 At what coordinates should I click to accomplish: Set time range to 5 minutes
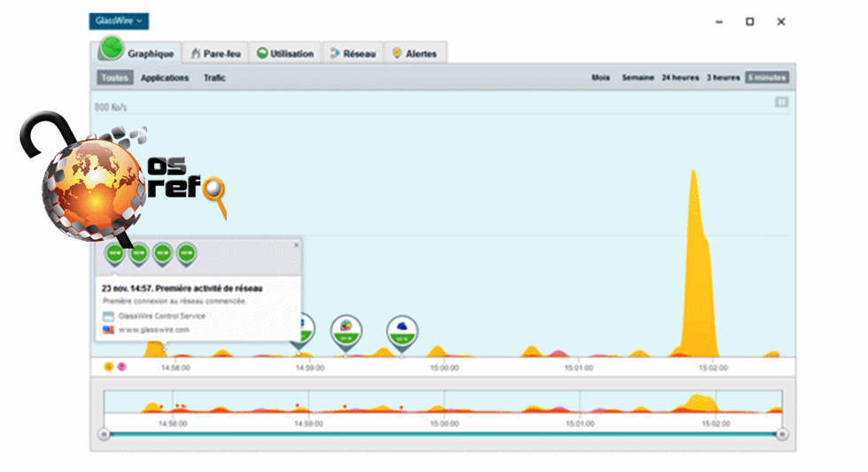[767, 77]
